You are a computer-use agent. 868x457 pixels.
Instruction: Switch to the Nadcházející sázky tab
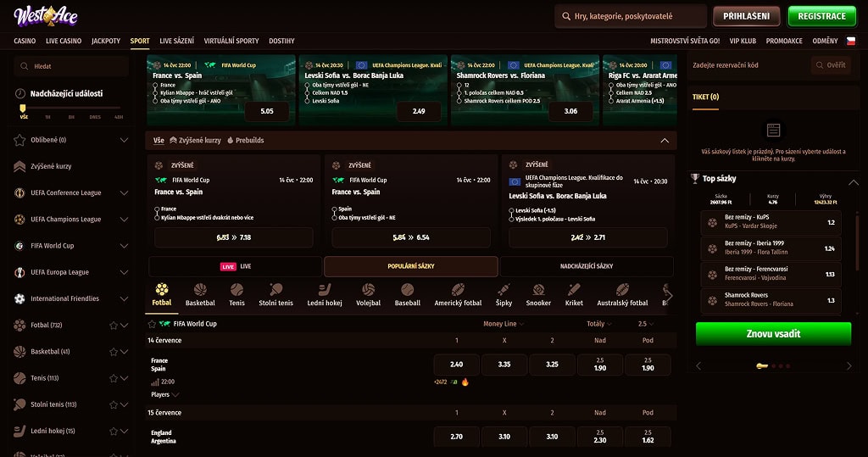[x=587, y=266]
